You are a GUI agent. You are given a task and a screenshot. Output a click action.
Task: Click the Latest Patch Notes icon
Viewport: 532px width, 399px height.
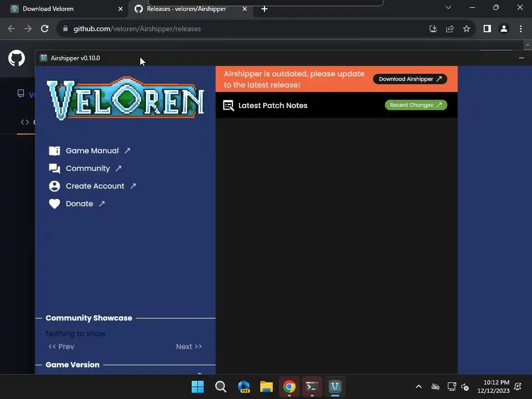(x=229, y=105)
